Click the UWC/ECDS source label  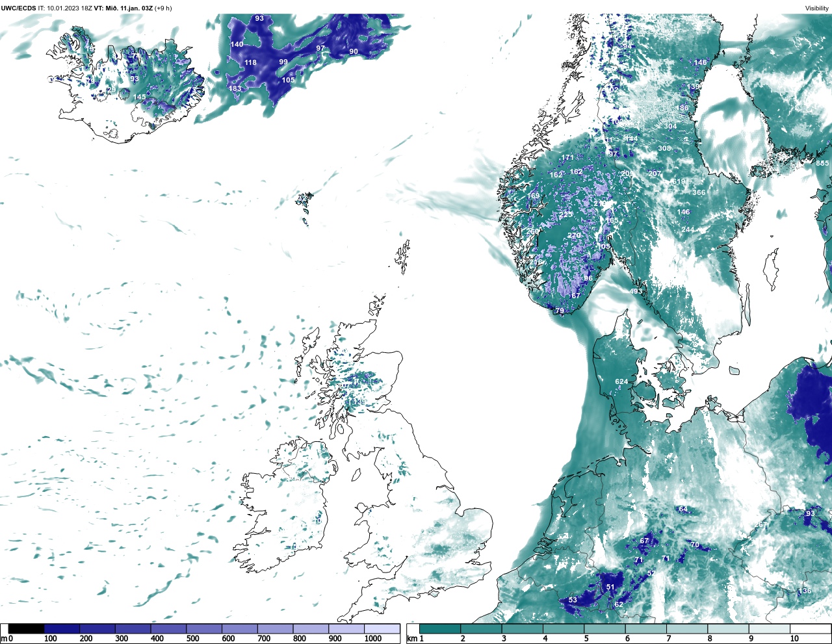pyautogui.click(x=18, y=8)
